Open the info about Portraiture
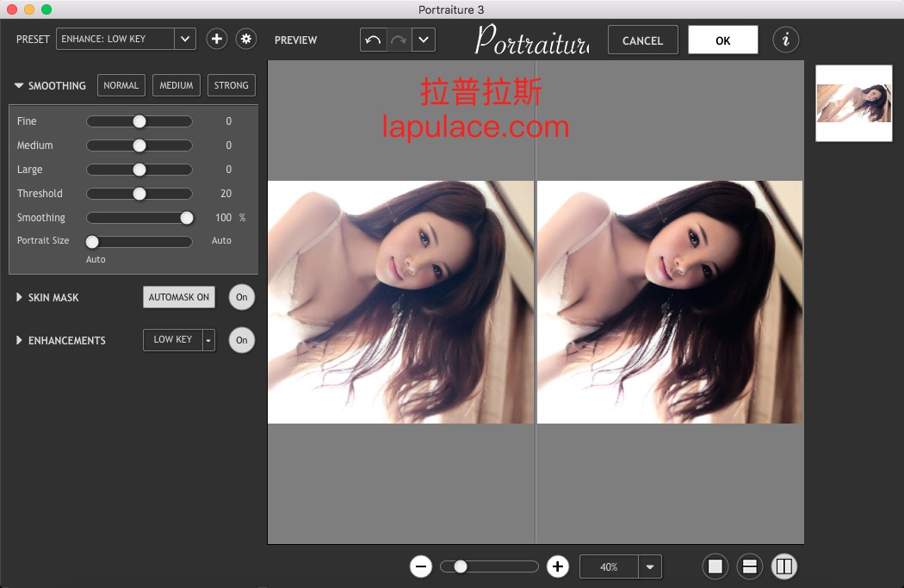This screenshot has height=588, width=904. coord(786,40)
